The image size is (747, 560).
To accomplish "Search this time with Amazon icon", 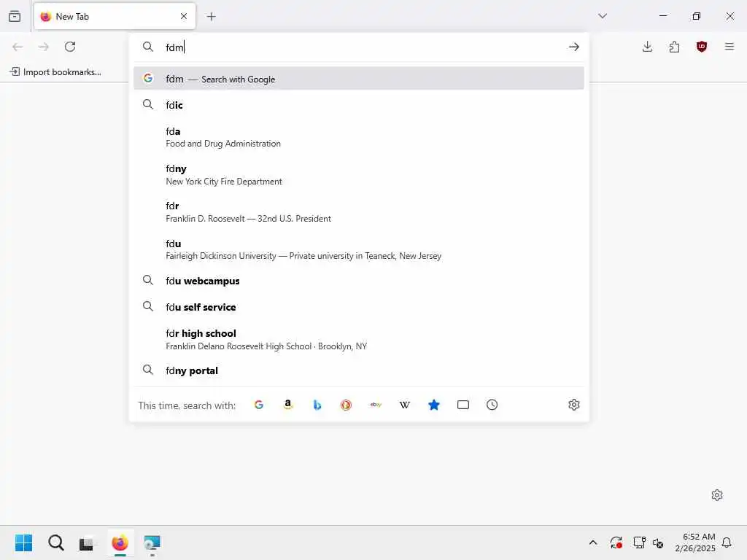I will pyautogui.click(x=287, y=405).
